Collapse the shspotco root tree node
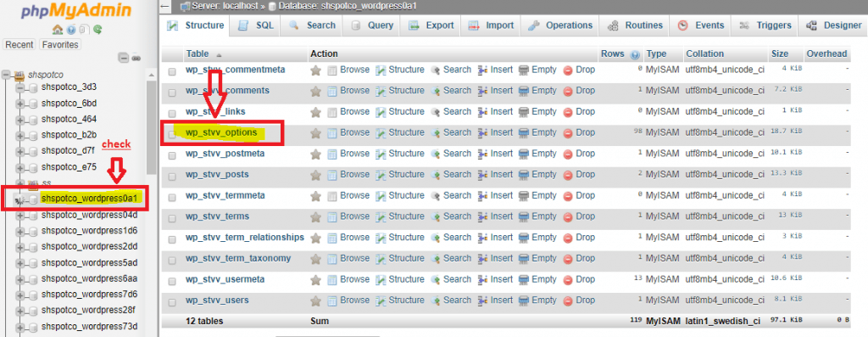 [x=7, y=74]
